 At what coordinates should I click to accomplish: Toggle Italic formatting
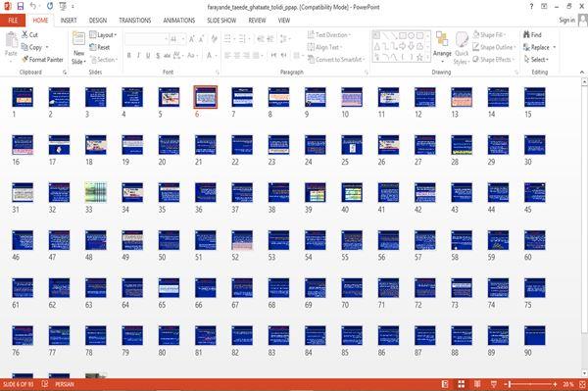138,56
